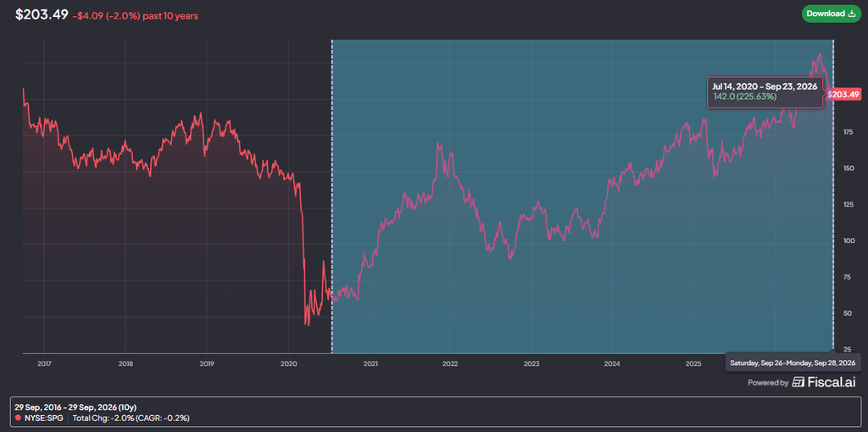Click the green Download button
Image resolution: width=868 pixels, height=432 pixels.
[x=832, y=14]
